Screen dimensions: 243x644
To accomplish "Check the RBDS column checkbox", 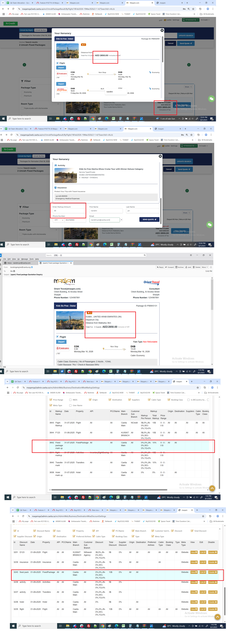I will tap(70, 400).
